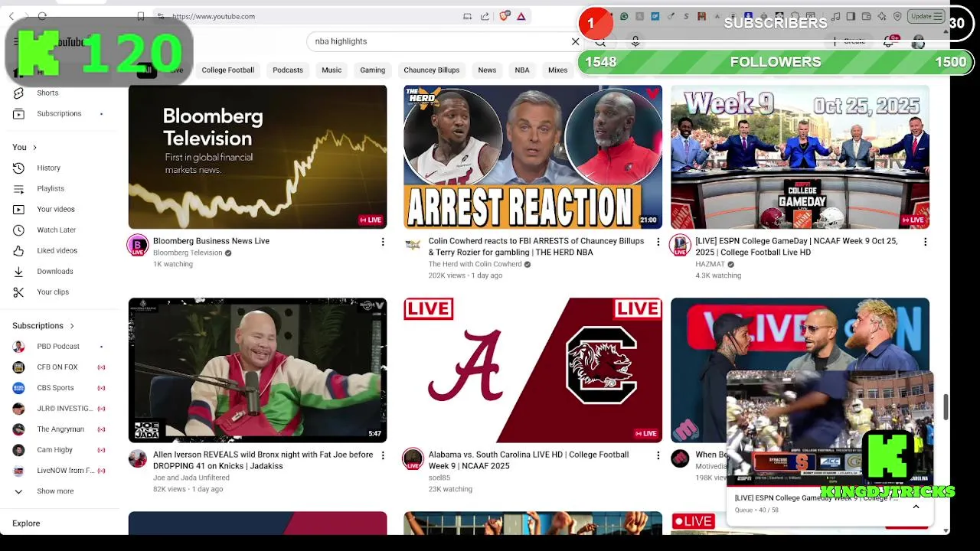The width and height of the screenshot is (980, 551).
Task: Open the [LIVE] ESPN College GameDay title link
Action: point(796,246)
